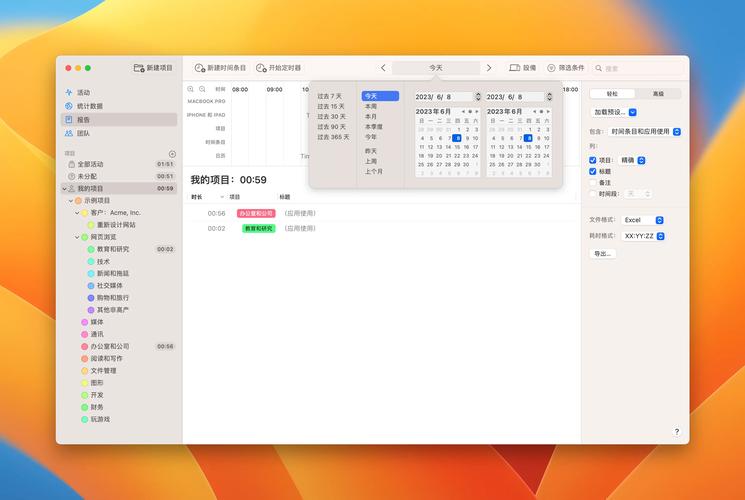The image size is (745, 500).
Task: Select 过去 30 天 preset range
Action: pyautogui.click(x=331, y=116)
